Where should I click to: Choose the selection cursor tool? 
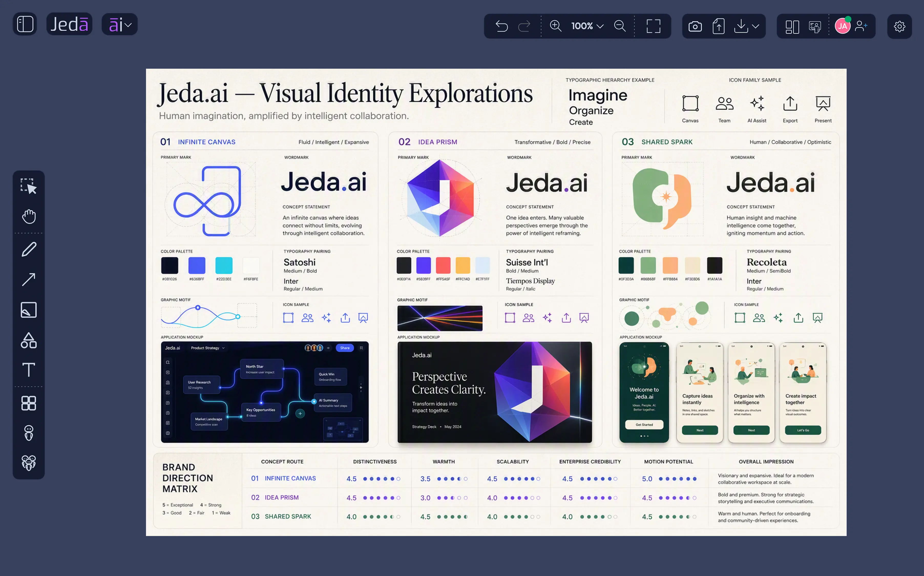(28, 186)
